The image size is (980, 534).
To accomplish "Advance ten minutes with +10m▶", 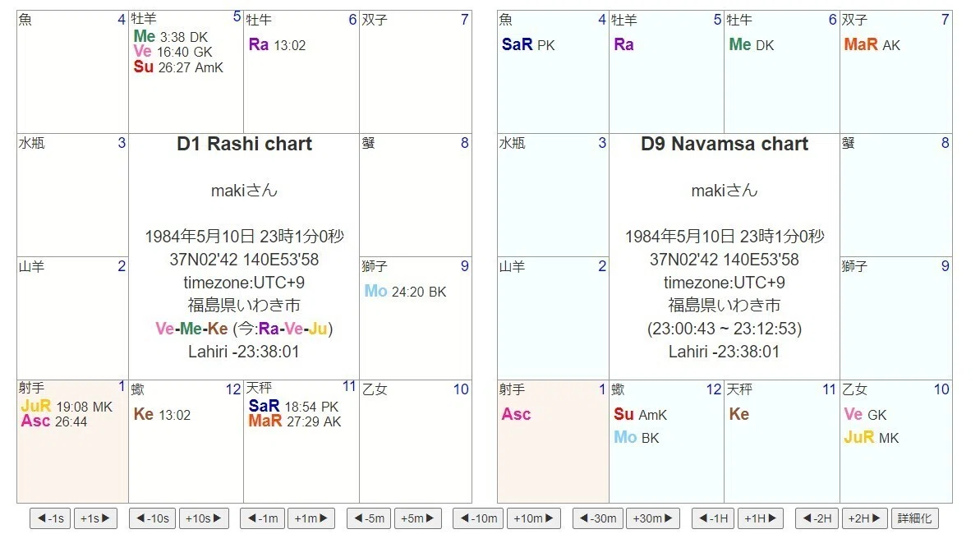I will [x=533, y=518].
